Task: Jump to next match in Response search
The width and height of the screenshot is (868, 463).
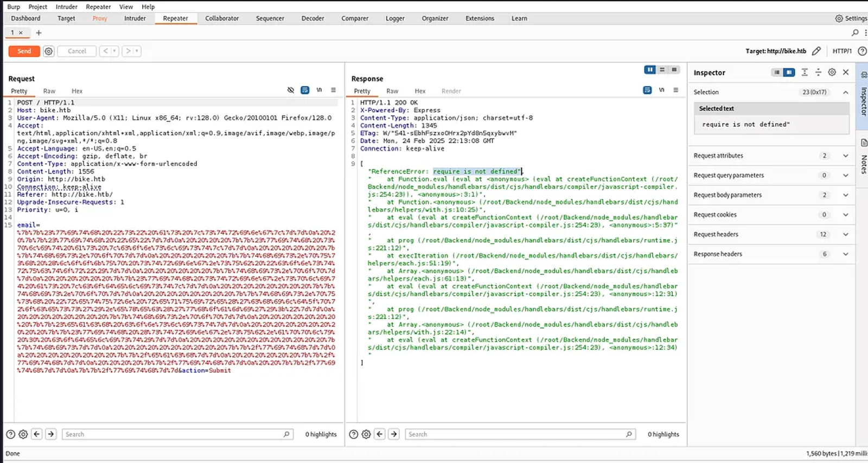Action: click(394, 434)
